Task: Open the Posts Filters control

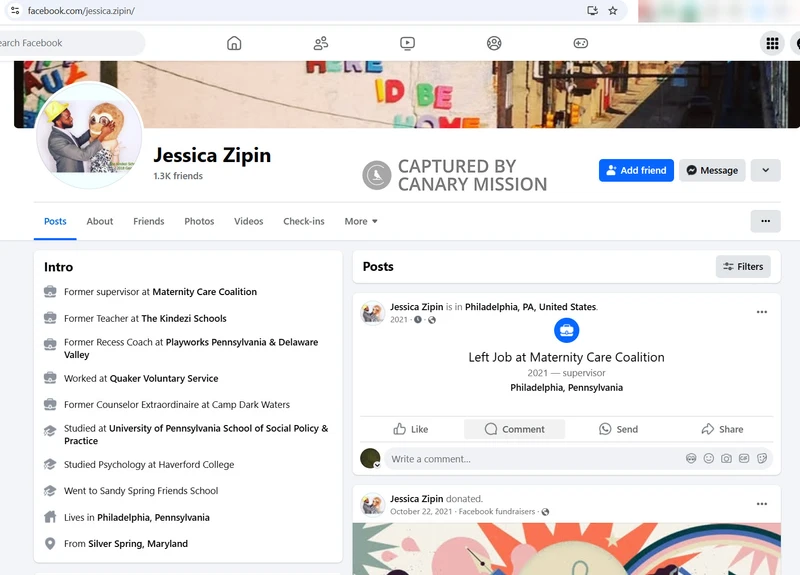Action: [743, 266]
